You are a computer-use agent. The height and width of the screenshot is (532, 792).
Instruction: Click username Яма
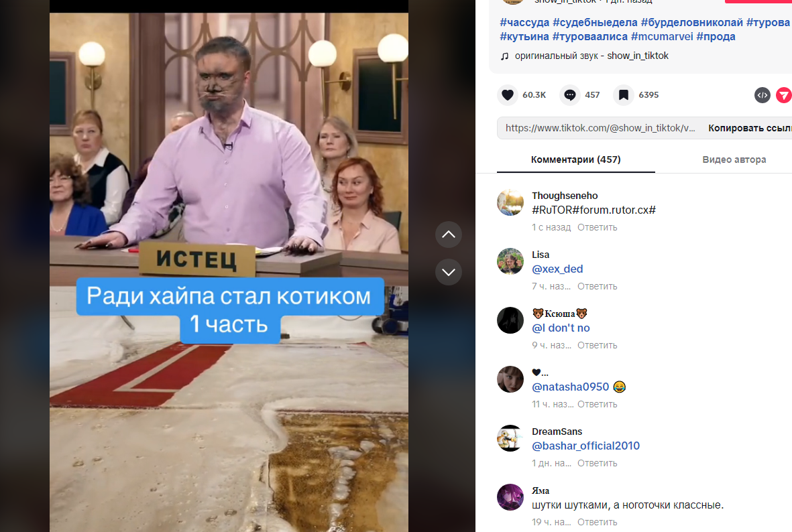(x=541, y=491)
